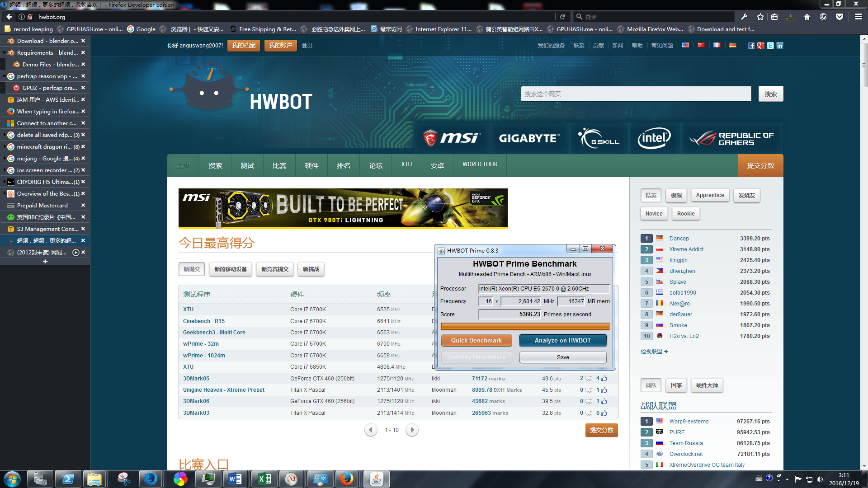Open 硬件 in the HWBOT navigation bar
This screenshot has width=868, height=488.
pos(311,165)
